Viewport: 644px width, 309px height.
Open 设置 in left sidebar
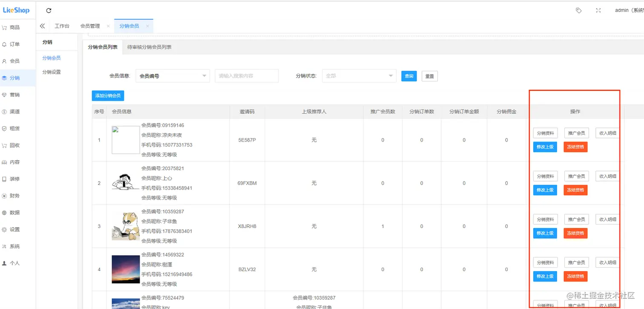14,229
